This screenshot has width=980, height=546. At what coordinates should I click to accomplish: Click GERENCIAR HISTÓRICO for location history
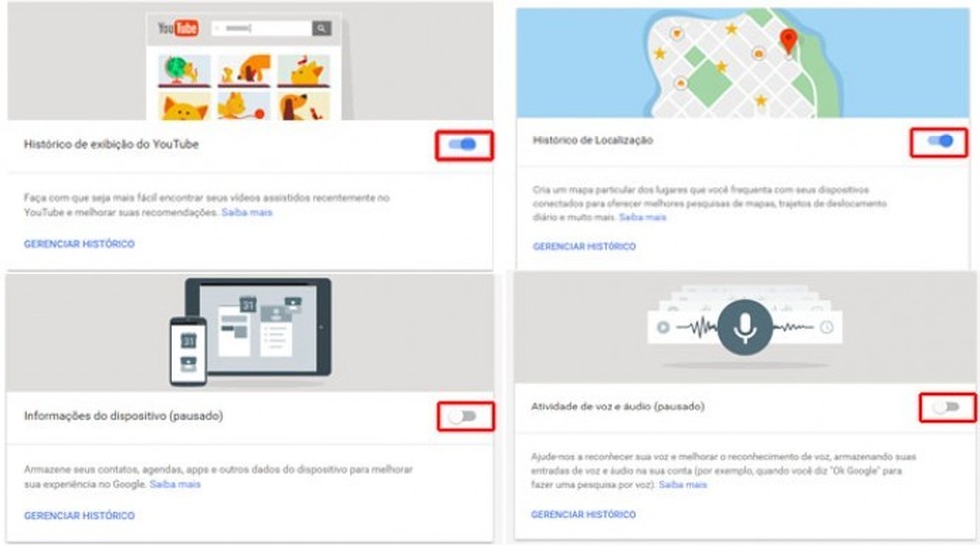click(x=585, y=246)
